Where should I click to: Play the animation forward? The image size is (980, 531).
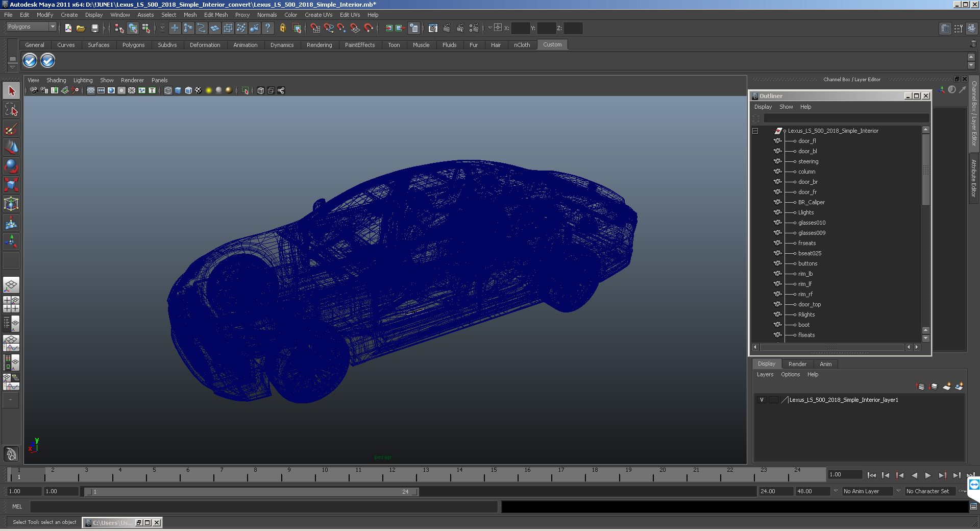(x=928, y=475)
